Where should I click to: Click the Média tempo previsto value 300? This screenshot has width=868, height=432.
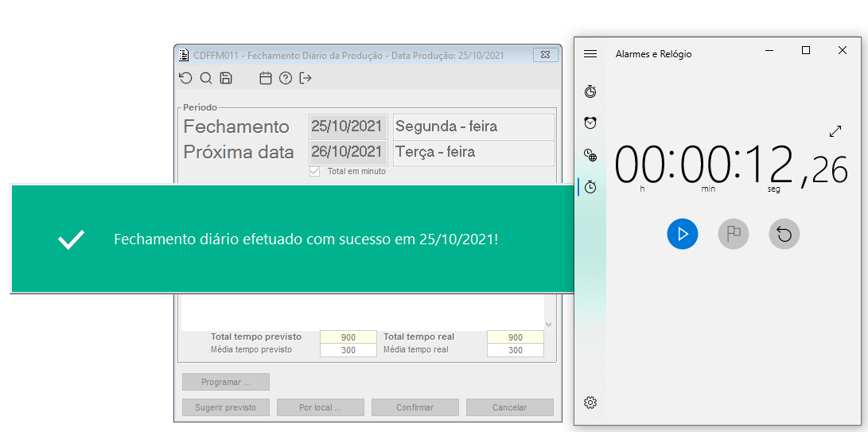[x=348, y=350]
